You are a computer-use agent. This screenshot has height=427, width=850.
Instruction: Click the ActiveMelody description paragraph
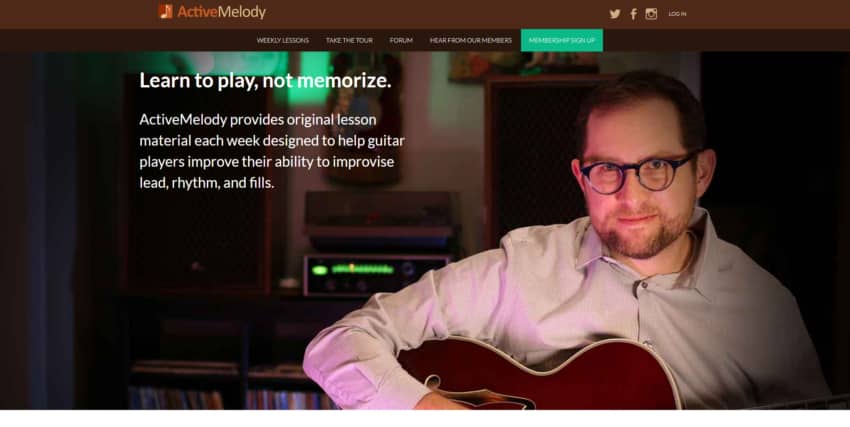(x=272, y=151)
